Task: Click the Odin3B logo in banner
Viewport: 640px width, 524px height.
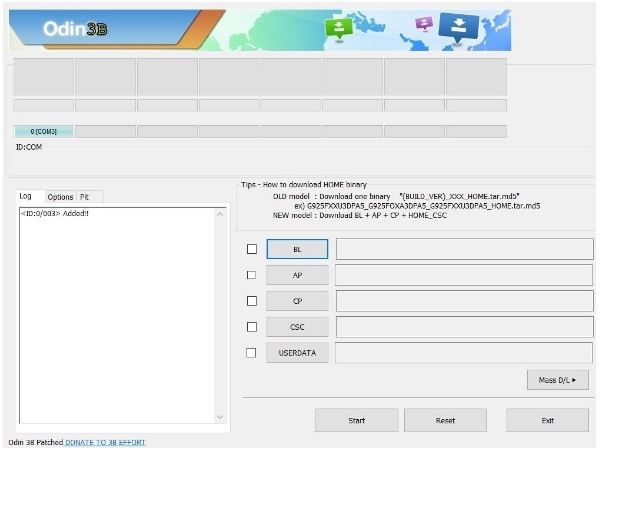Action: pos(75,29)
